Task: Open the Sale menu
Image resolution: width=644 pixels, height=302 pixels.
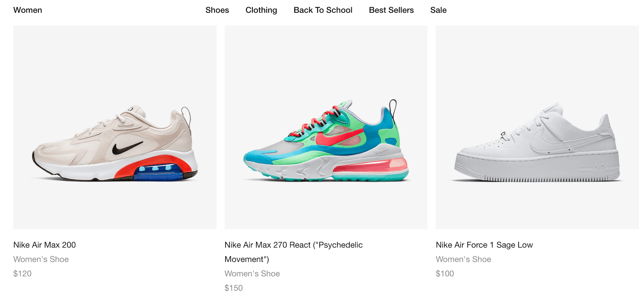Action: 438,10
